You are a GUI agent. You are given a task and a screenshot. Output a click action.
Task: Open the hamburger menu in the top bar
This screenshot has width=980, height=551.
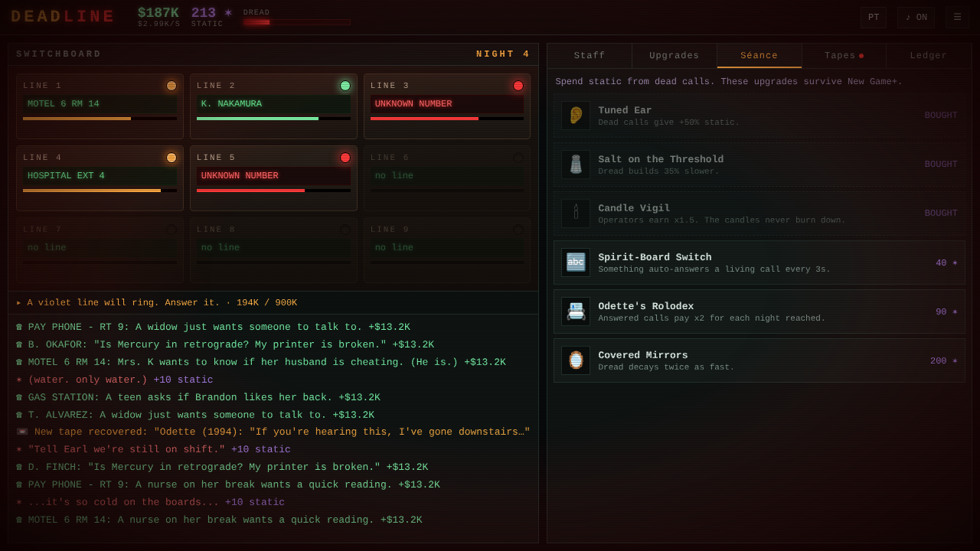(x=957, y=18)
